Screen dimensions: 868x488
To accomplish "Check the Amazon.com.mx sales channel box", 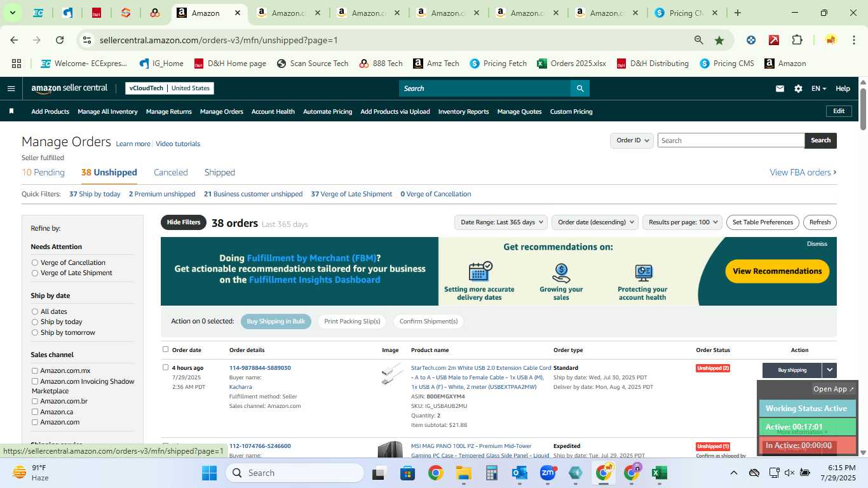I will (35, 370).
